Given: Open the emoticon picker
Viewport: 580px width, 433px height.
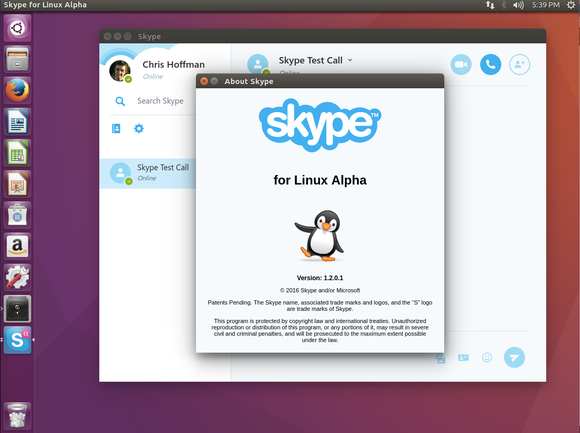Looking at the screenshot, I should click(487, 357).
